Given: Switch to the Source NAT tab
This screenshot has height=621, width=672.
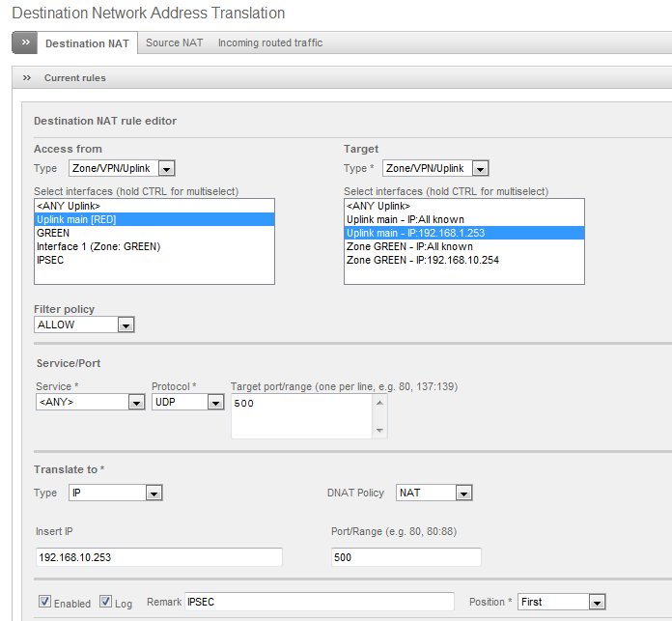Looking at the screenshot, I should [174, 43].
